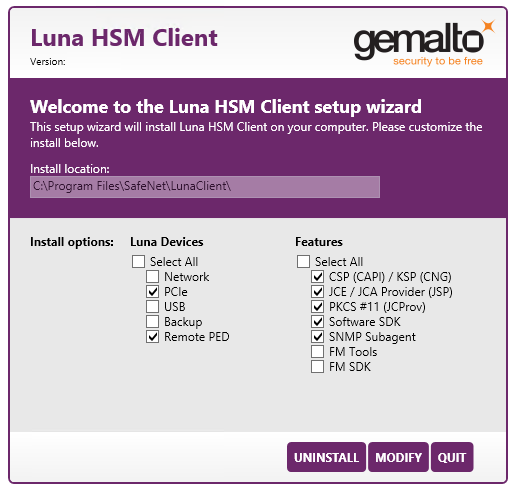Click the MODIFY button
The image size is (516, 492).
[x=398, y=457]
